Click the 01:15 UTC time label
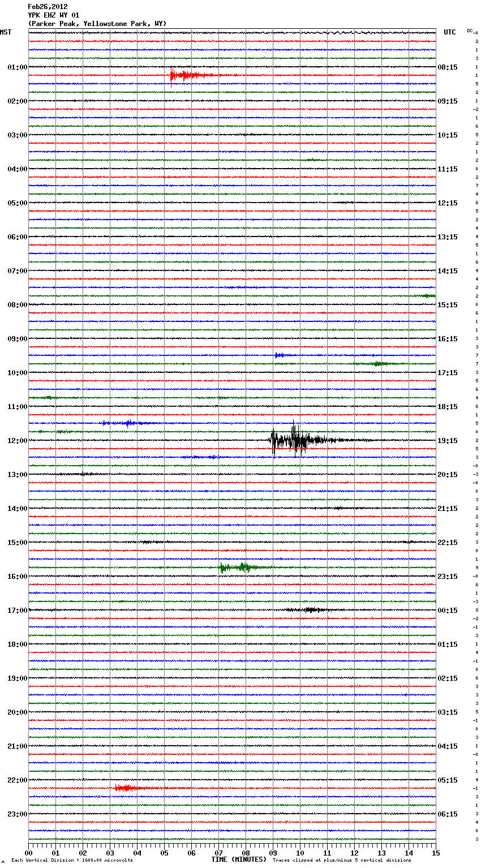Viewport: 481px width, 868px height. pyautogui.click(x=448, y=644)
